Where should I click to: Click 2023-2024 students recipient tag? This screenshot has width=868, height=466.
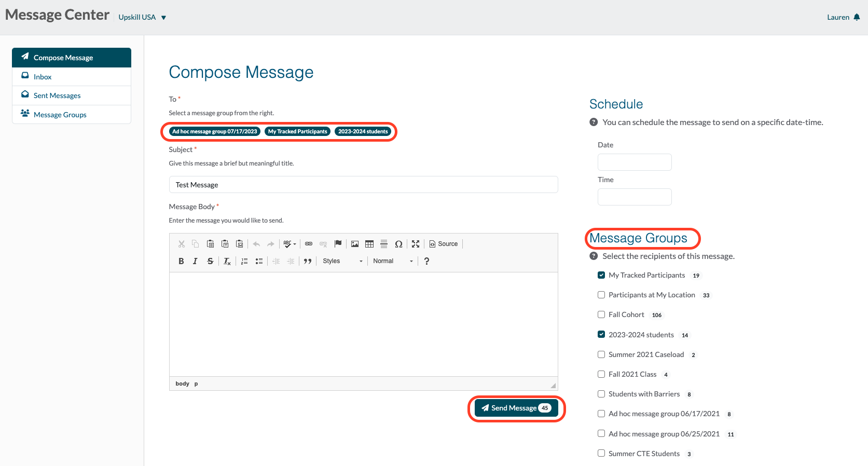click(x=363, y=131)
